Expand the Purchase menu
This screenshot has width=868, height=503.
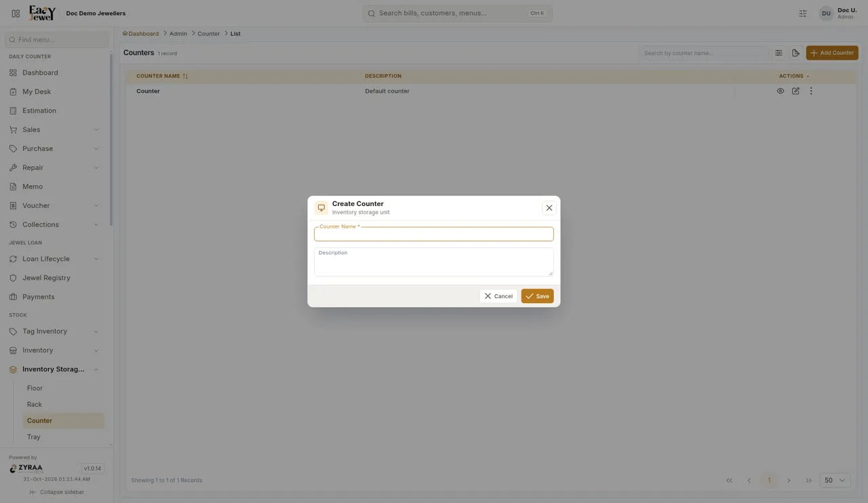56,148
